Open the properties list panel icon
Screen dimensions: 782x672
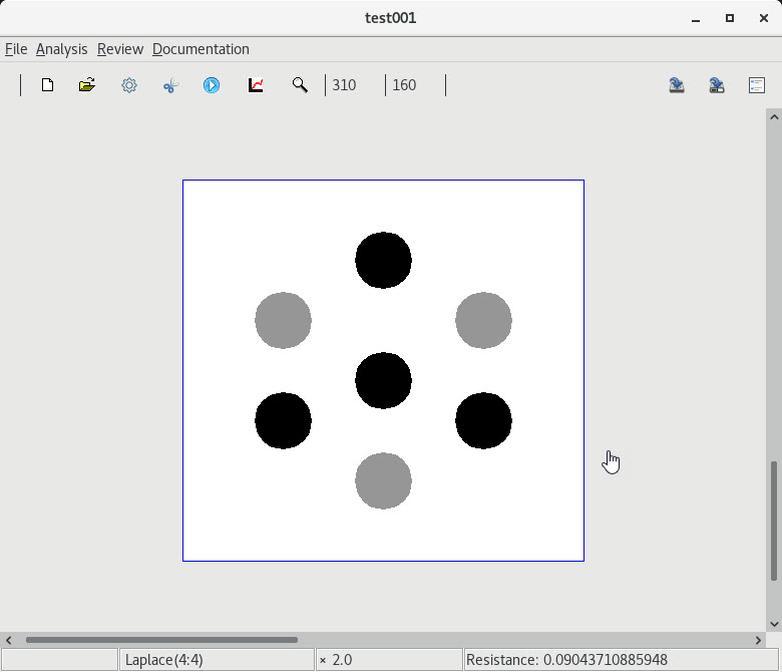(757, 85)
